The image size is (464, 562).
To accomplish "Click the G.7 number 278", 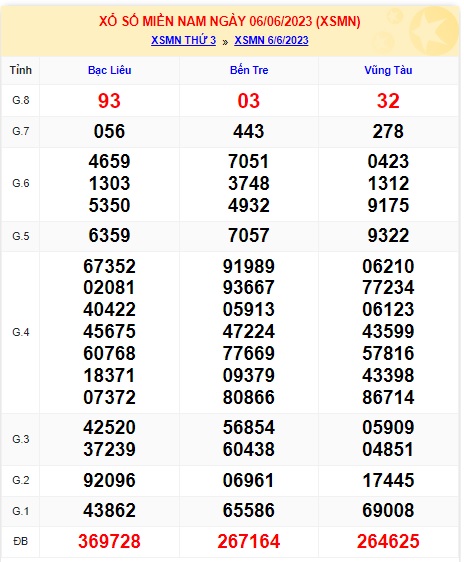I will 388,131.
